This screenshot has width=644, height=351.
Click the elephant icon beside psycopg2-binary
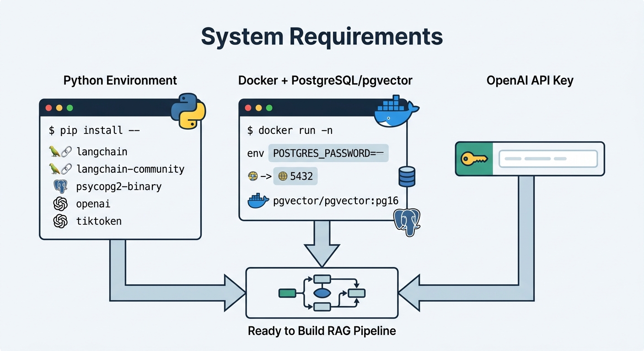(x=60, y=186)
